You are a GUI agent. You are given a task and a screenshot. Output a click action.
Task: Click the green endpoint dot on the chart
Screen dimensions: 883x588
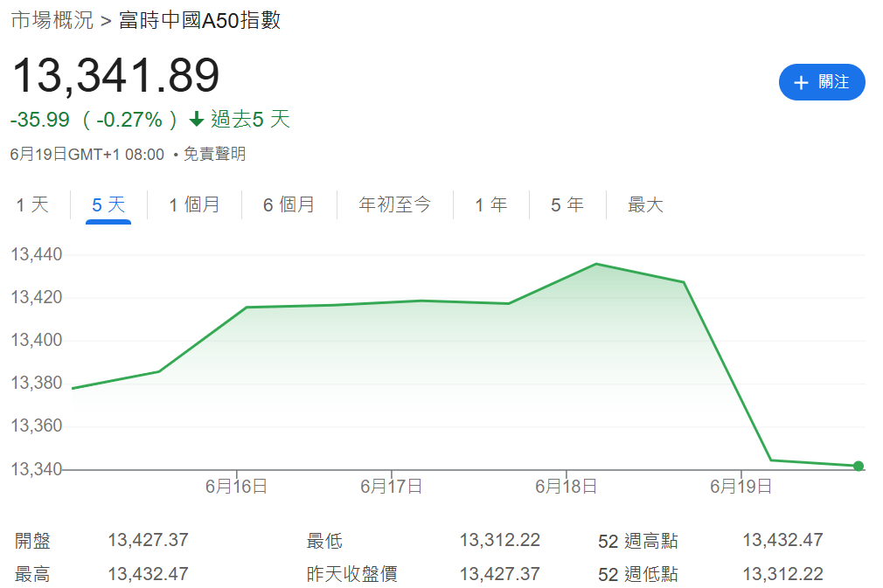859,466
